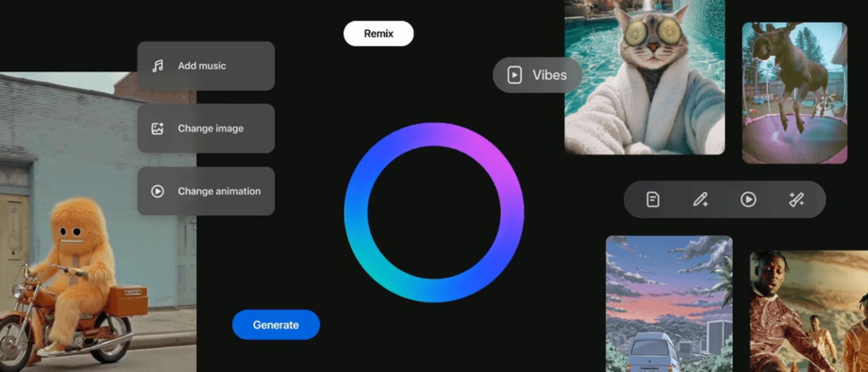This screenshot has height=372, width=868.
Task: Select the document icon in the tool pill
Action: click(x=653, y=200)
